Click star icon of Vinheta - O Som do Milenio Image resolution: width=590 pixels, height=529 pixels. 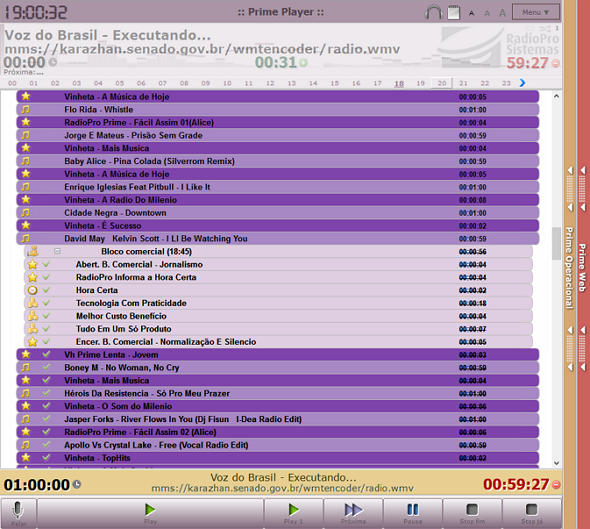coord(26,406)
